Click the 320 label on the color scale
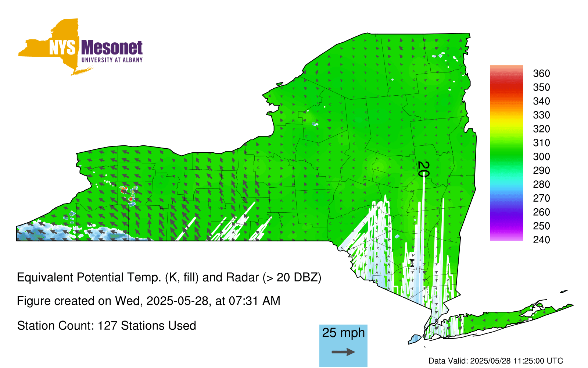This screenshot has width=588, height=368. tap(541, 129)
